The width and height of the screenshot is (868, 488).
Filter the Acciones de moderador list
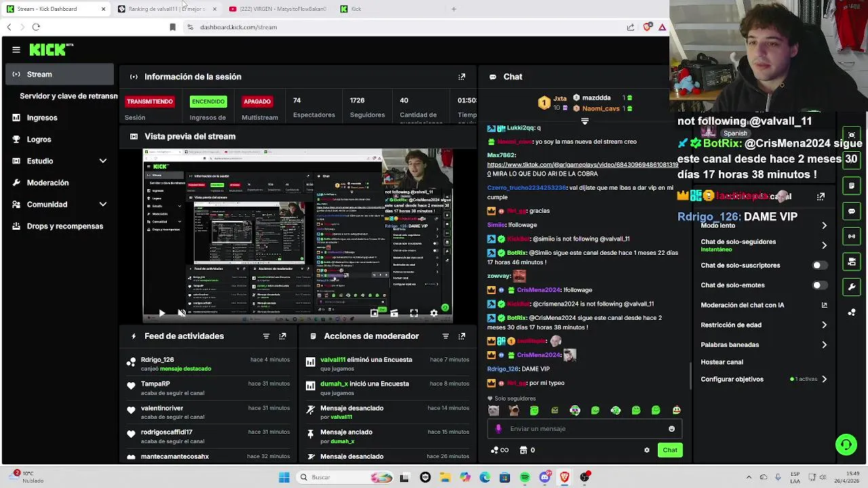click(x=446, y=336)
